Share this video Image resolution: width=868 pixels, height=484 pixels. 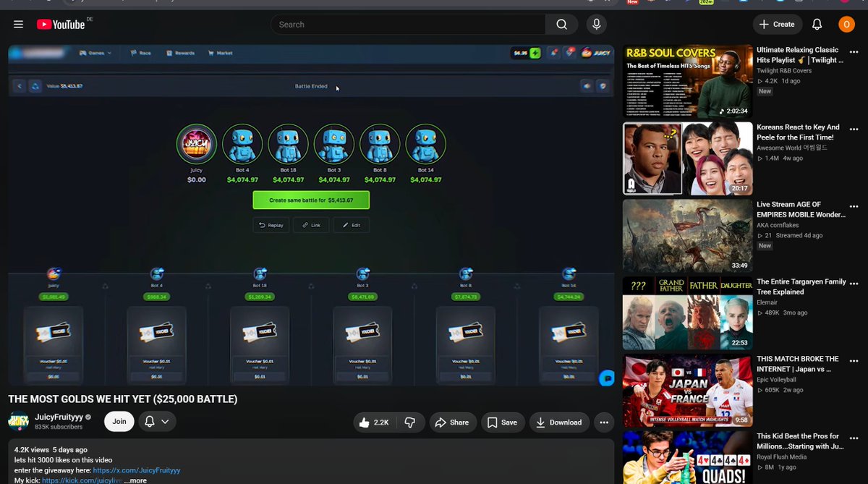coord(453,423)
